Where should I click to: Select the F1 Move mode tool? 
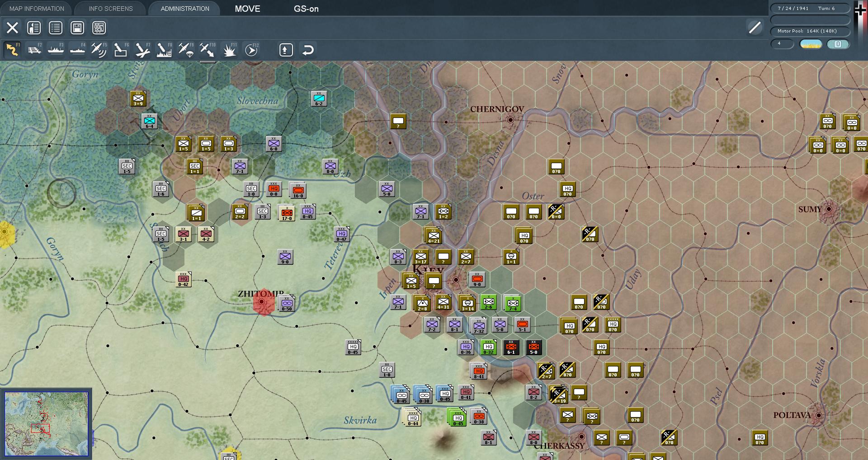12,50
